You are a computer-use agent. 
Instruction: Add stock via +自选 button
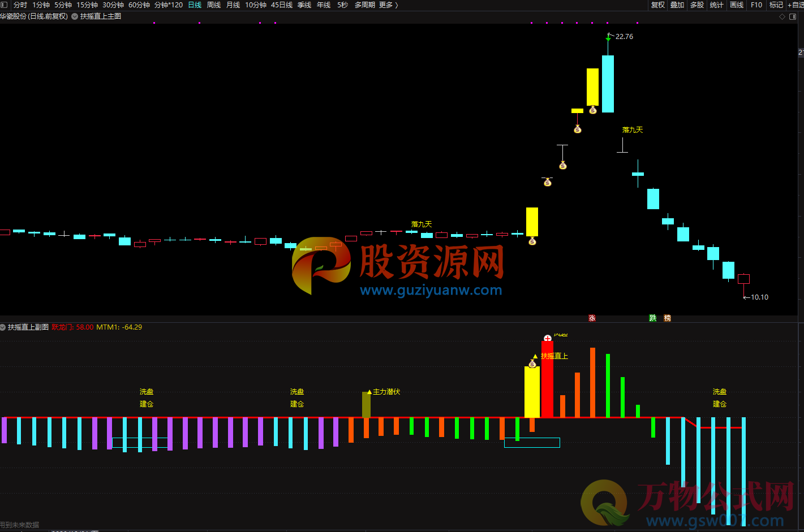coord(796,5)
